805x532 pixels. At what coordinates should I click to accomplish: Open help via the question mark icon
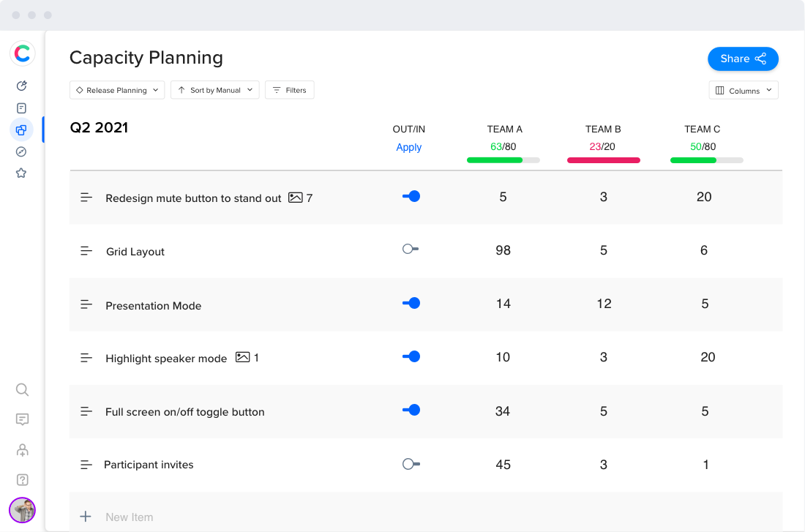(x=22, y=479)
